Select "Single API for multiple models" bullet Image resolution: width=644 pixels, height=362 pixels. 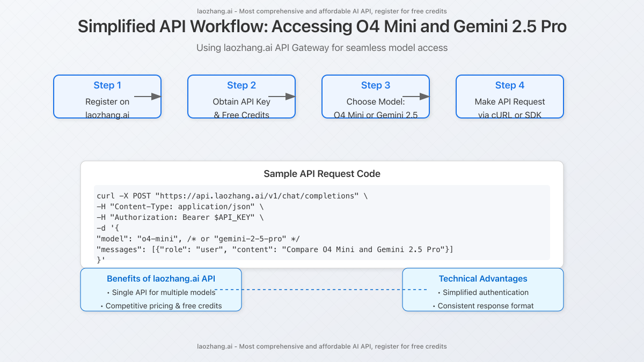(161, 292)
